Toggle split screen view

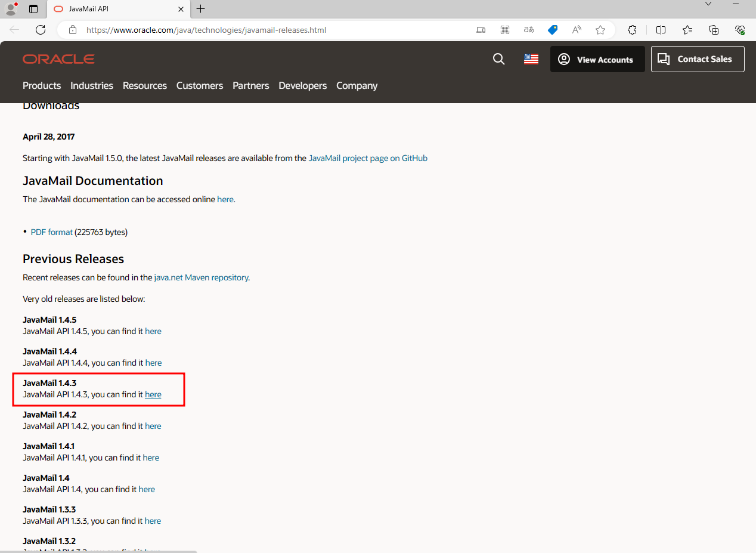(x=661, y=30)
